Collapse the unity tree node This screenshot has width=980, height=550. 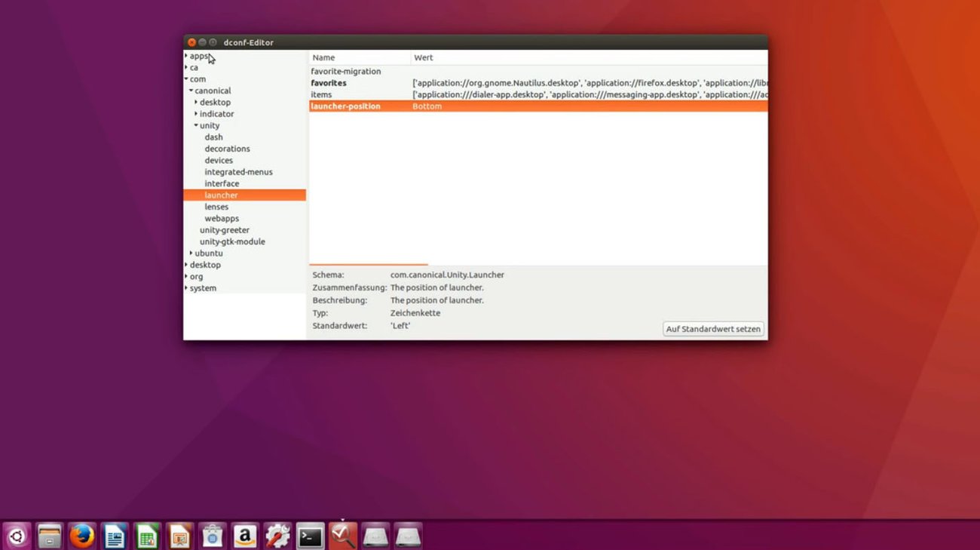(196, 125)
